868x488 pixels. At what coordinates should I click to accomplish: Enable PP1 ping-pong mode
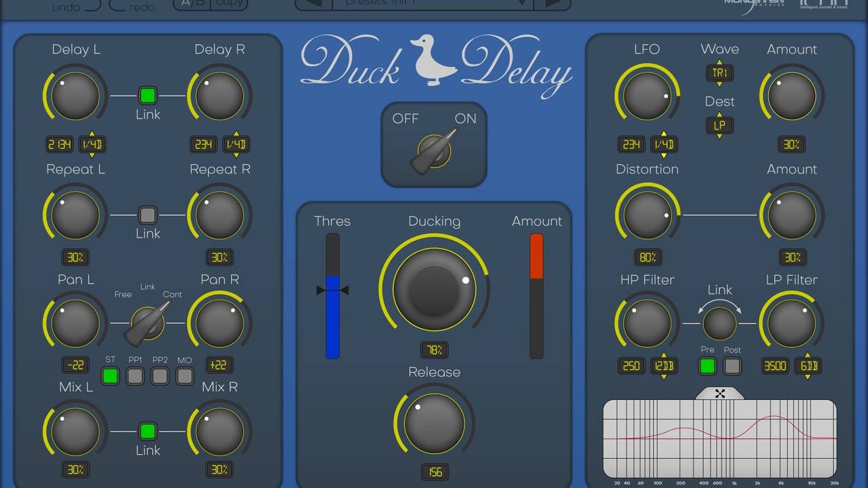(x=135, y=375)
